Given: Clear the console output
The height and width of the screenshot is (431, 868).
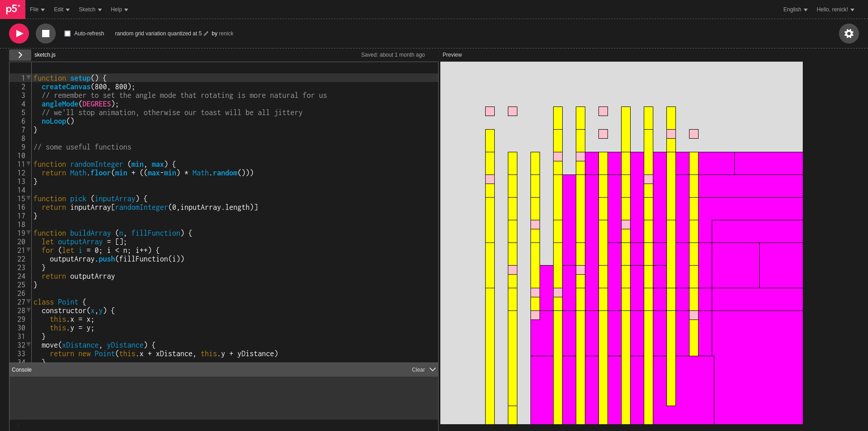Looking at the screenshot, I should click(x=418, y=370).
